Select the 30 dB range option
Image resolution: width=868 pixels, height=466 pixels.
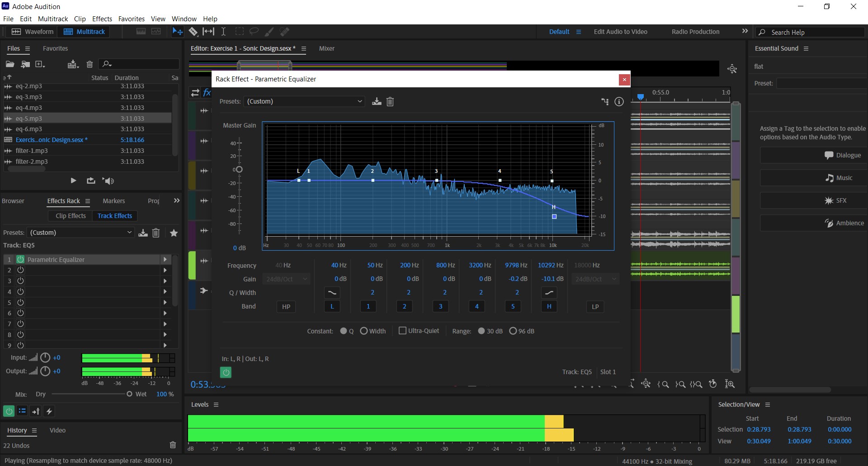tap(481, 331)
